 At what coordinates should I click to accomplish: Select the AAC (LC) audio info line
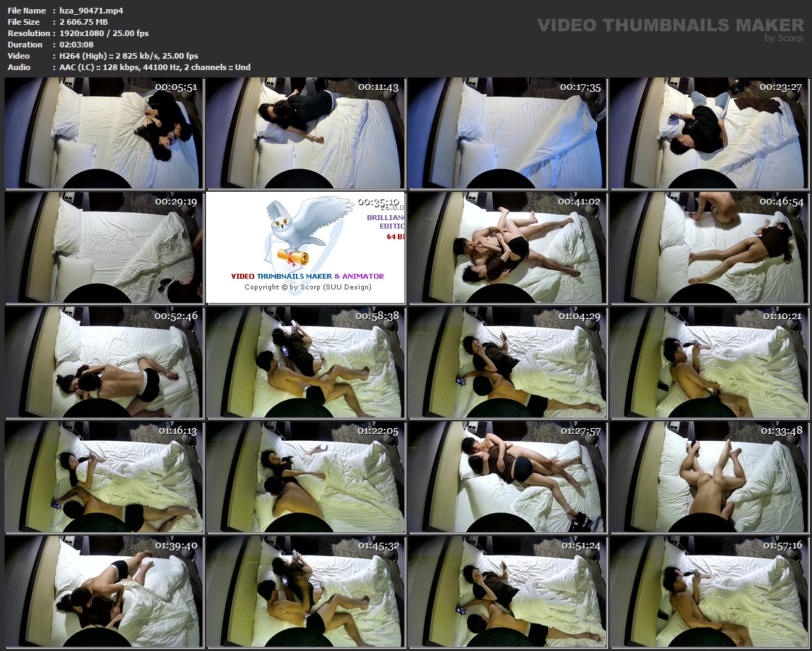[155, 67]
